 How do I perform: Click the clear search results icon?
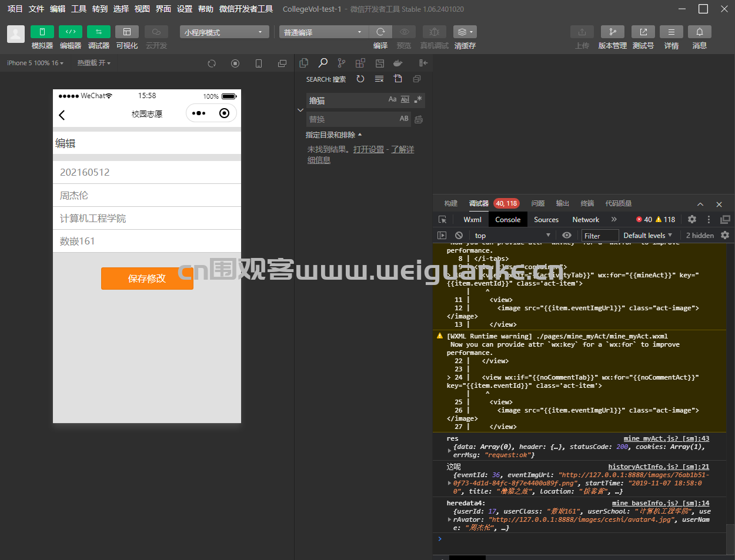(379, 79)
